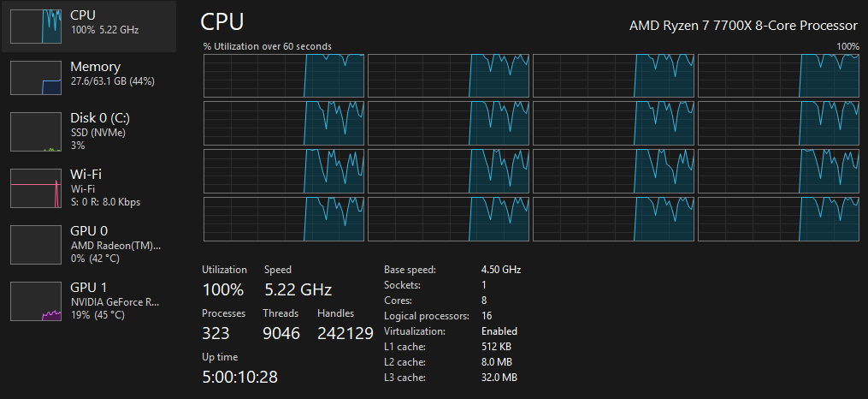Click the Cores value 8

(484, 301)
